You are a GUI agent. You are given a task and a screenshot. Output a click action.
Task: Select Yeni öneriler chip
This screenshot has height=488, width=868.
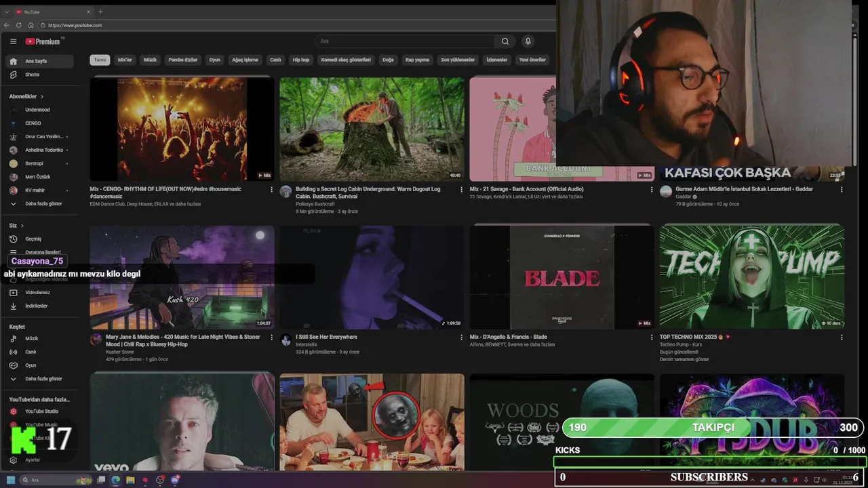[532, 60]
